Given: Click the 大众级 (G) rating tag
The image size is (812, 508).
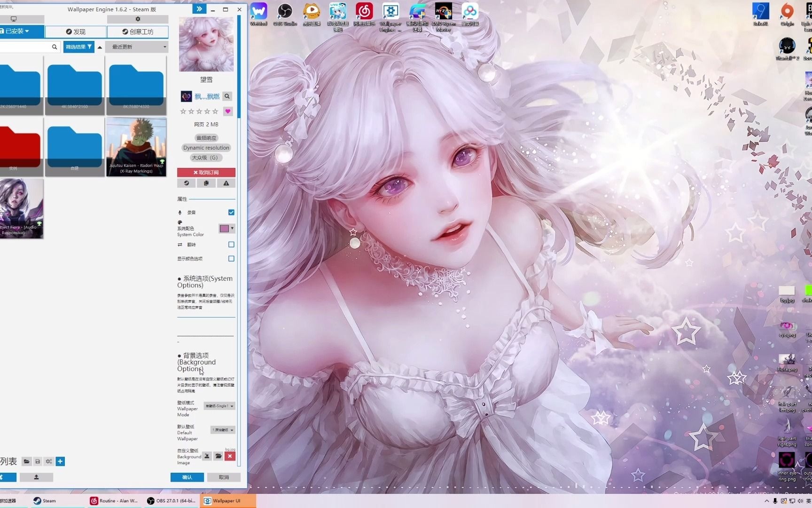Looking at the screenshot, I should (x=205, y=158).
